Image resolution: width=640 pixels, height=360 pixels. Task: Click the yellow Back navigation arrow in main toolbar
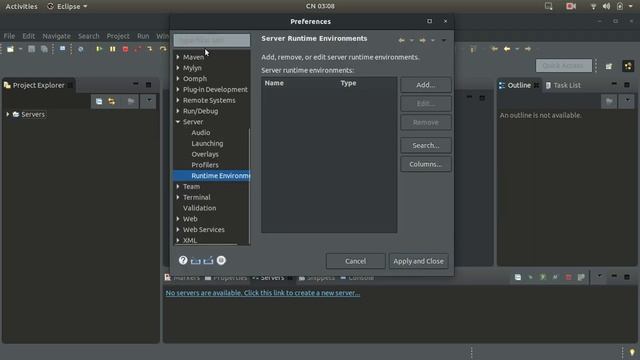pos(507,49)
